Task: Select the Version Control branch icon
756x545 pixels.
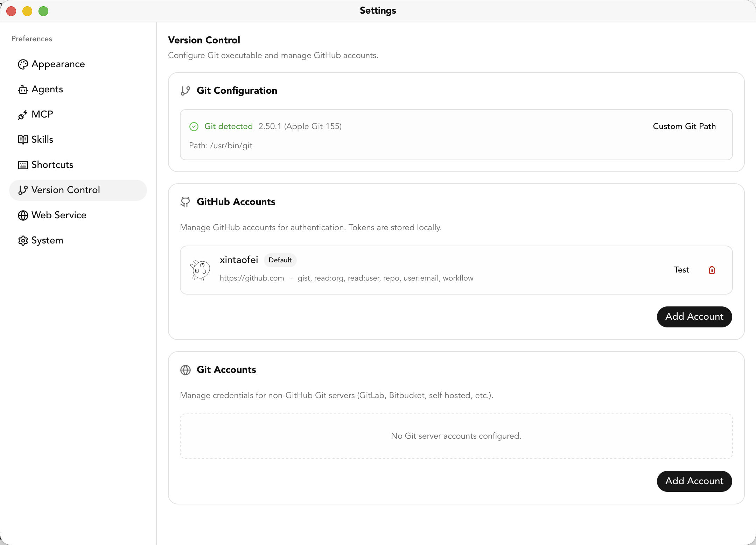Action: tap(23, 190)
